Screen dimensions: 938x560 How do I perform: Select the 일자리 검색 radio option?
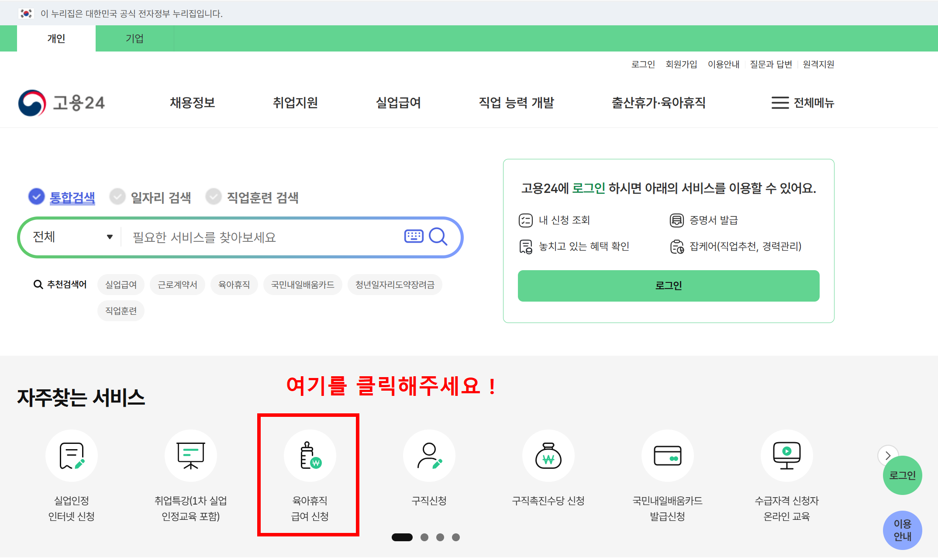(x=117, y=197)
